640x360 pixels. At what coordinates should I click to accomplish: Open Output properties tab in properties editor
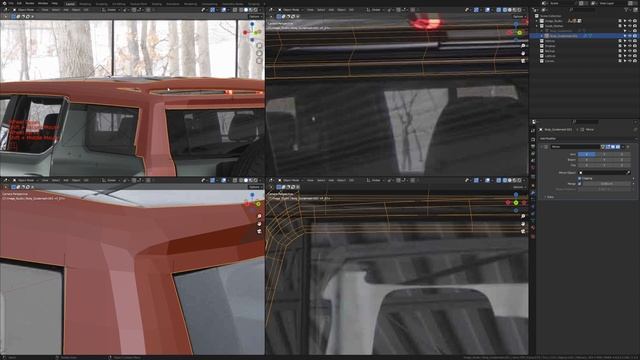click(533, 147)
